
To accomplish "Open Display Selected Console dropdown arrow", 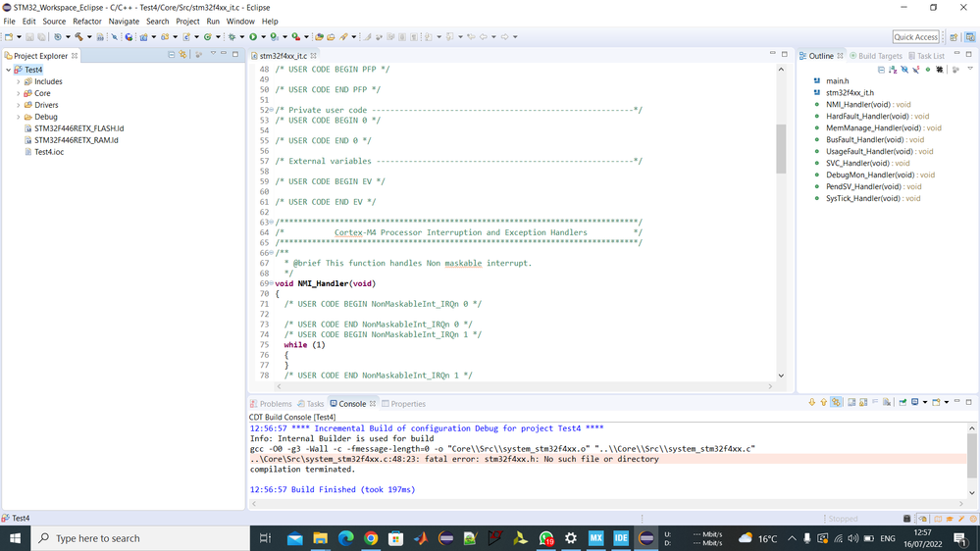I will pos(925,402).
